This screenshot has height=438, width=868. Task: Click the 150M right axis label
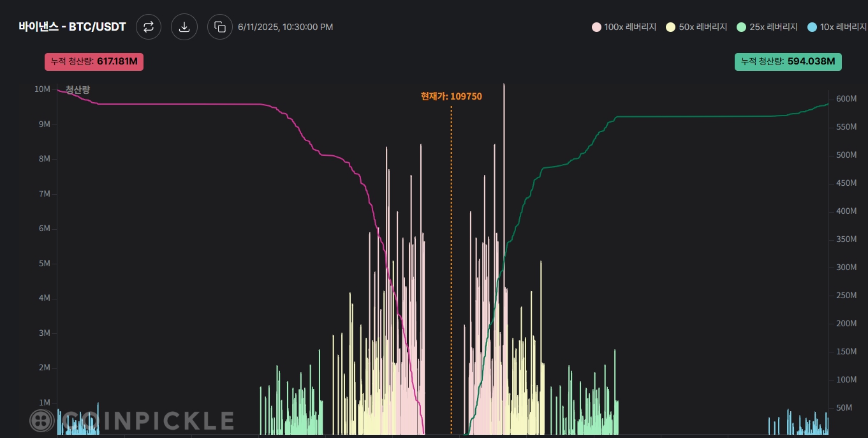click(x=846, y=352)
